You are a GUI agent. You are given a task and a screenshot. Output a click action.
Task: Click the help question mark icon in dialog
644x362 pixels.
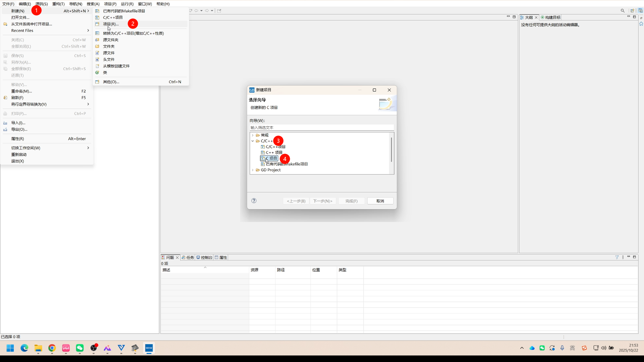click(254, 201)
